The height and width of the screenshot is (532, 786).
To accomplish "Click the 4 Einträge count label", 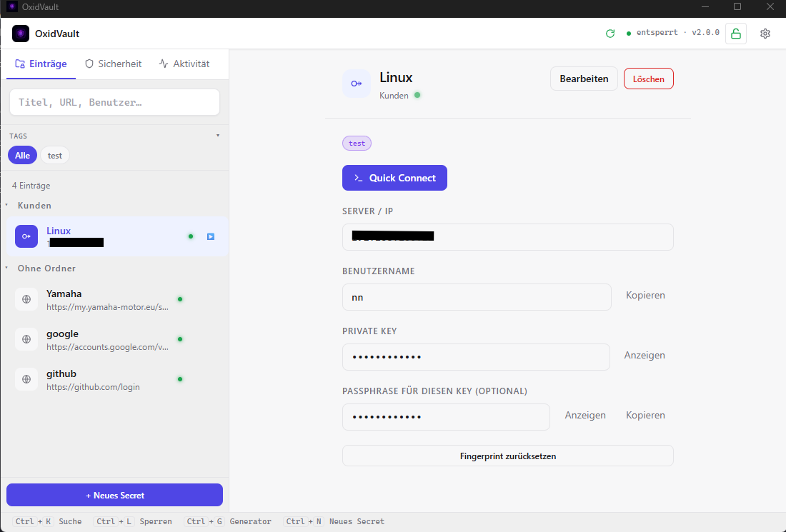I will tap(31, 186).
